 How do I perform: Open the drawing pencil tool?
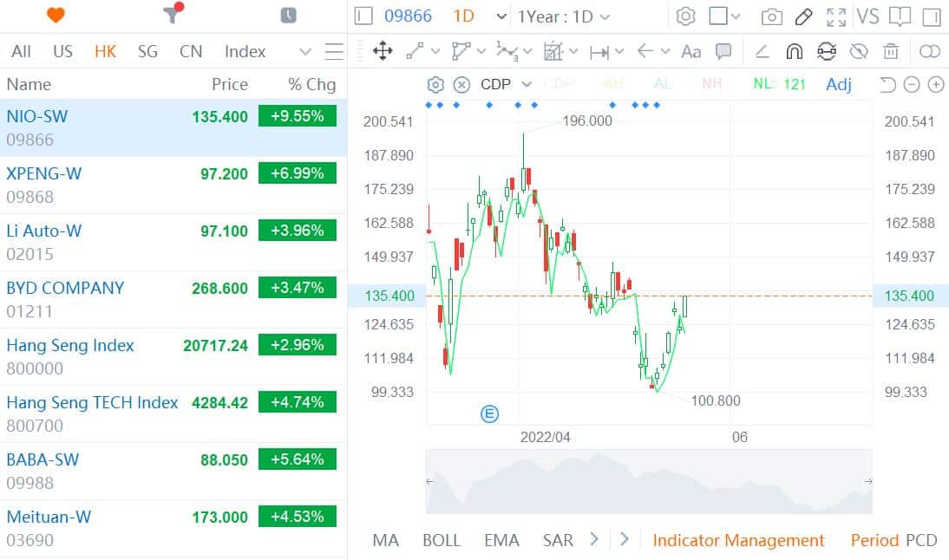pos(802,16)
